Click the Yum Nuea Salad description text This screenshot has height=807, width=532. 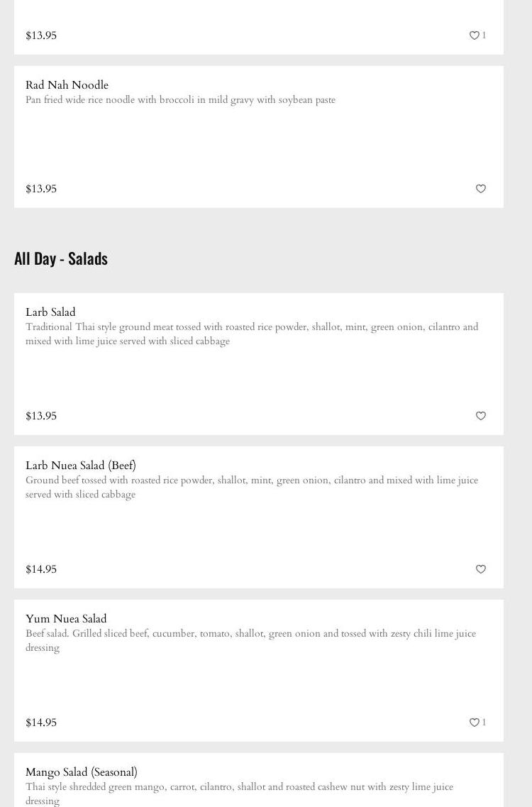[x=250, y=641]
